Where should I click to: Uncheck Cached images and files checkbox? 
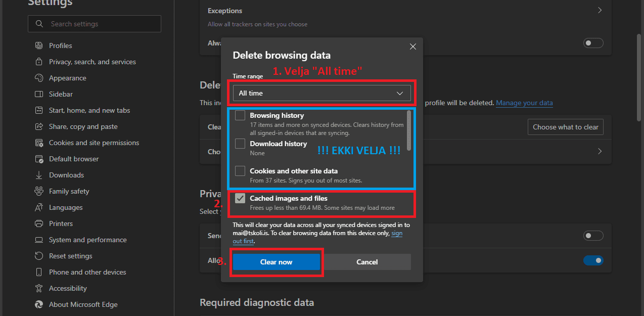click(240, 199)
